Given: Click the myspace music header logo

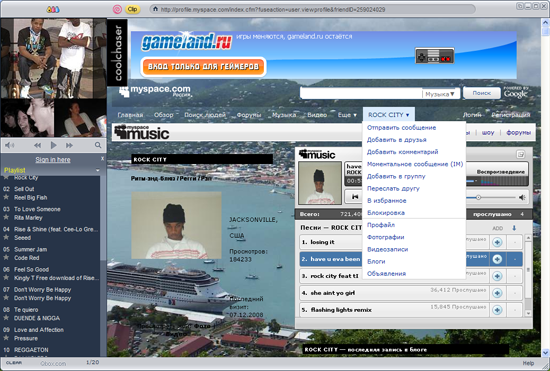Looking at the screenshot, I should tap(142, 132).
